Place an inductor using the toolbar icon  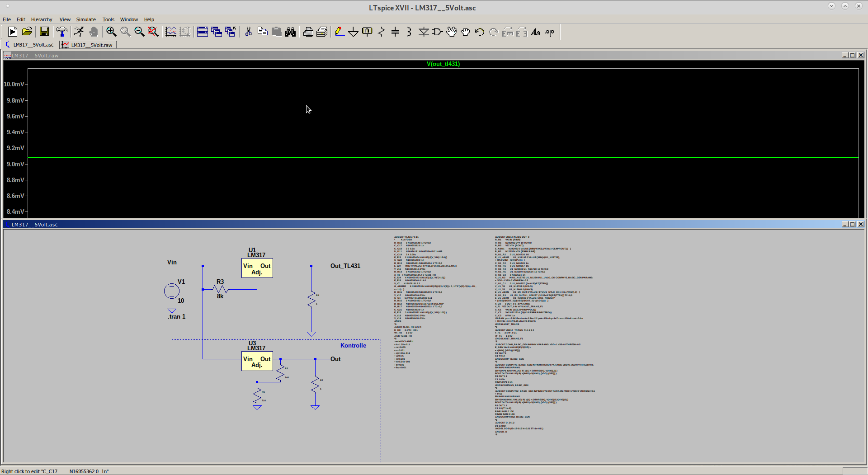tap(409, 32)
